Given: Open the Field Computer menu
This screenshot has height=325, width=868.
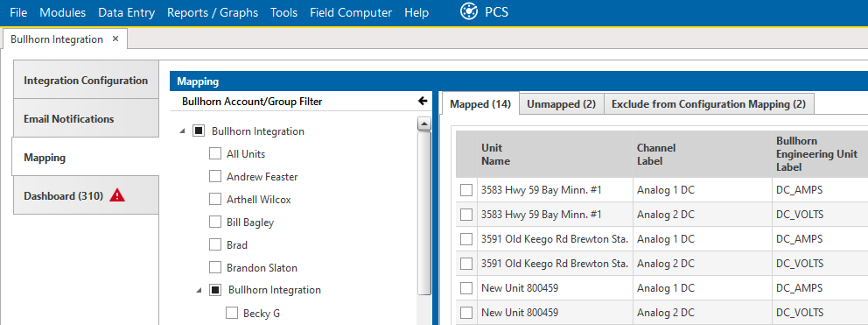Looking at the screenshot, I should [x=351, y=12].
